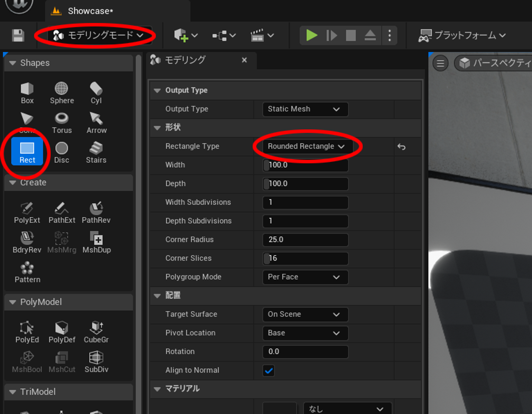Open the cinematics clapperboard dropdown

click(x=262, y=35)
